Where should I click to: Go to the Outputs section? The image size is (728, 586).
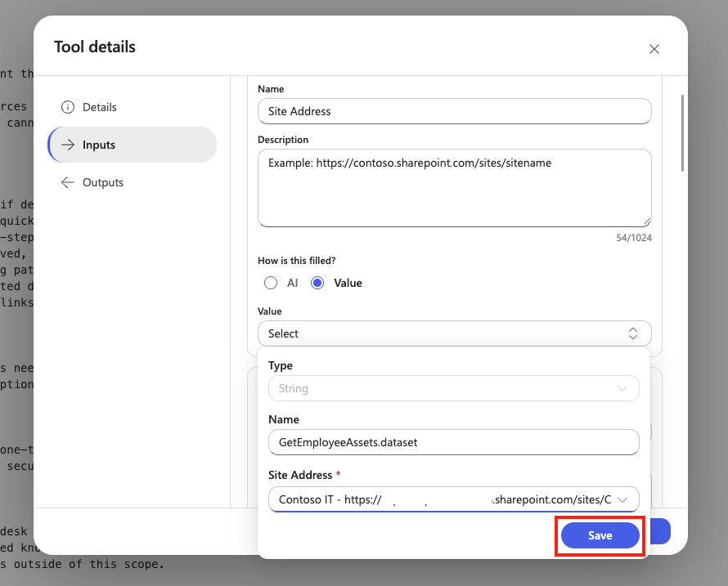pos(133,182)
